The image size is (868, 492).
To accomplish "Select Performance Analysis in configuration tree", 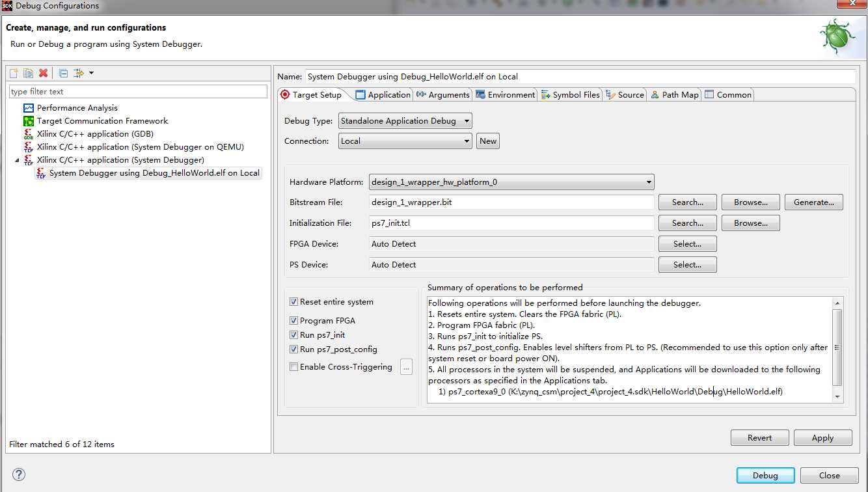I will point(77,108).
